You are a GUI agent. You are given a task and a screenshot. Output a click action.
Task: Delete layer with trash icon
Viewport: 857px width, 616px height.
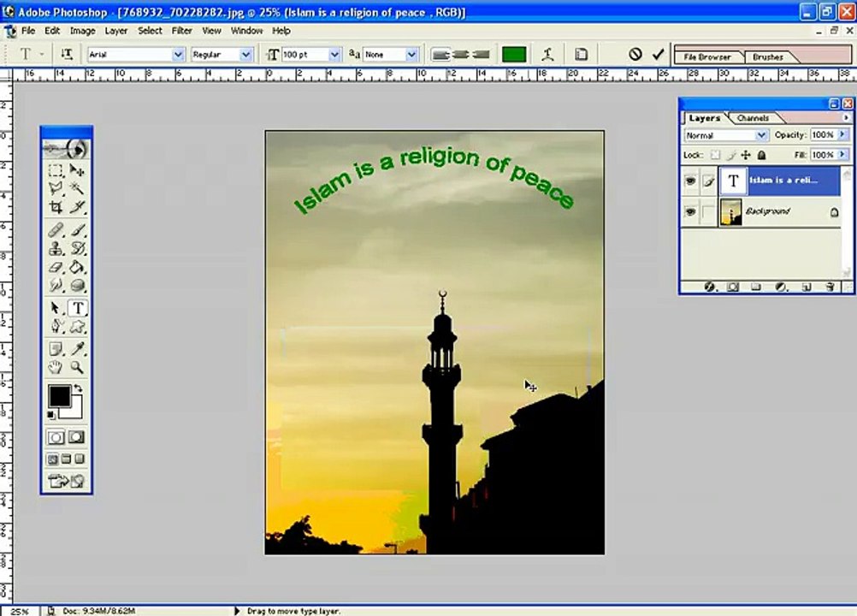point(830,287)
